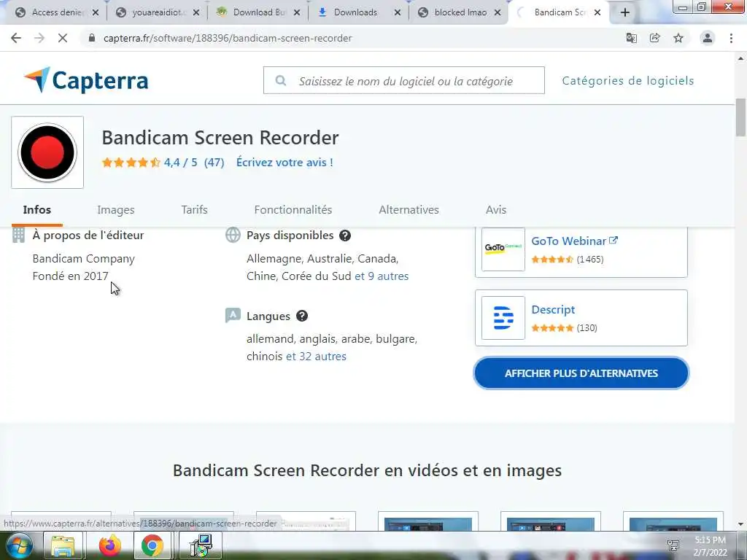Stop page loading with X button
Screen dimensions: 747x560
pos(63,38)
